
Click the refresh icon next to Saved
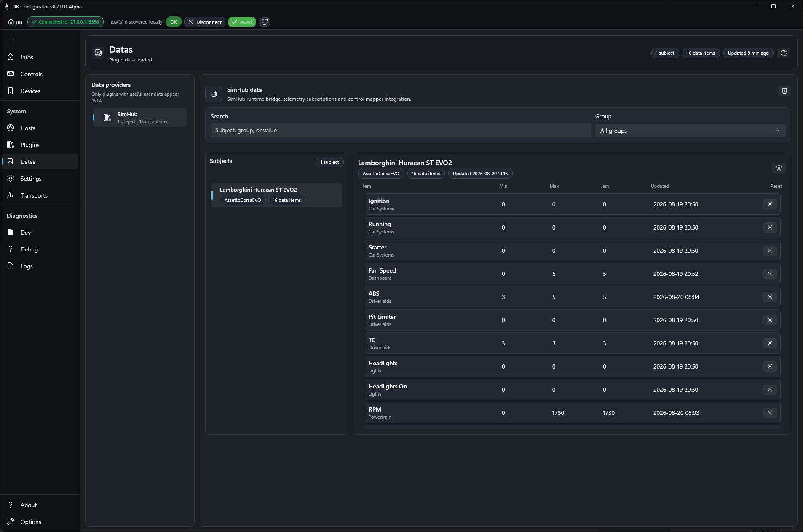click(x=265, y=22)
